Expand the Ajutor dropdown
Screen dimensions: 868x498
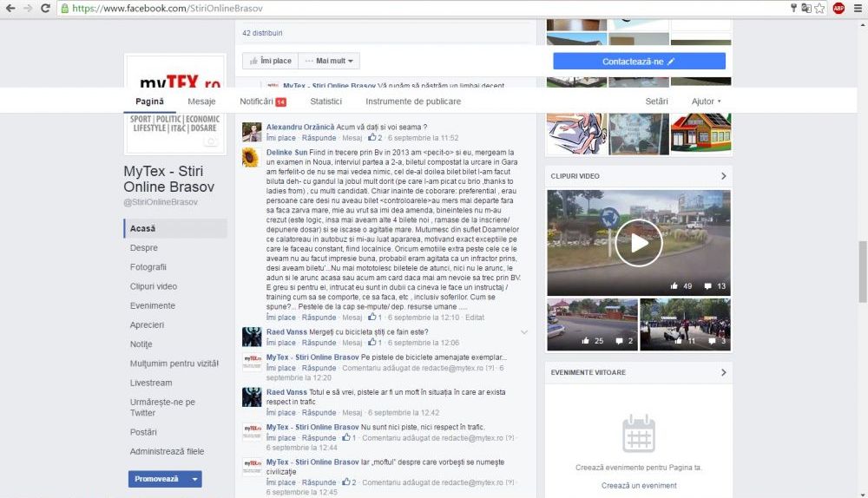(x=706, y=102)
